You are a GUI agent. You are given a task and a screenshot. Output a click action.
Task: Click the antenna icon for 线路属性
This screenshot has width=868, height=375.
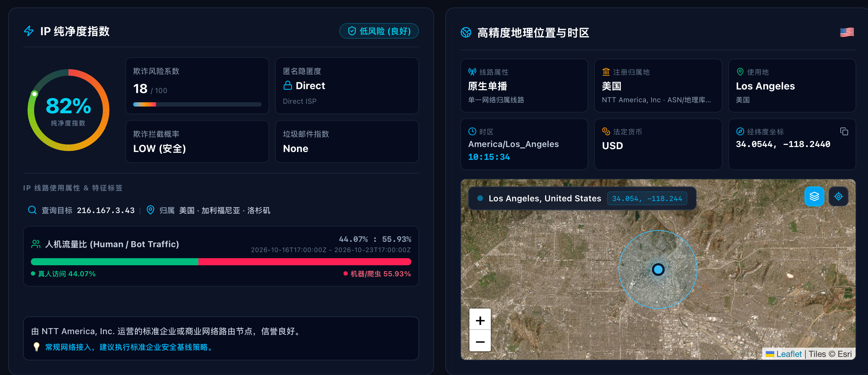(472, 72)
